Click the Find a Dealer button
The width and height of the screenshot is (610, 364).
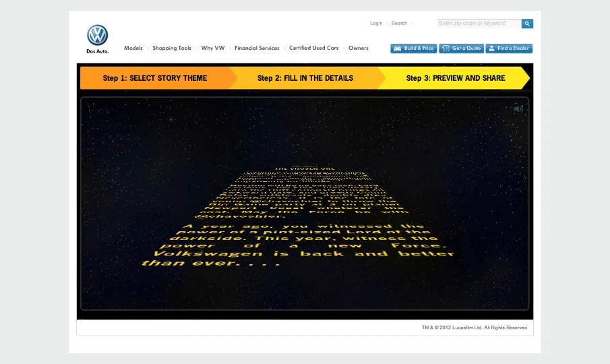509,49
